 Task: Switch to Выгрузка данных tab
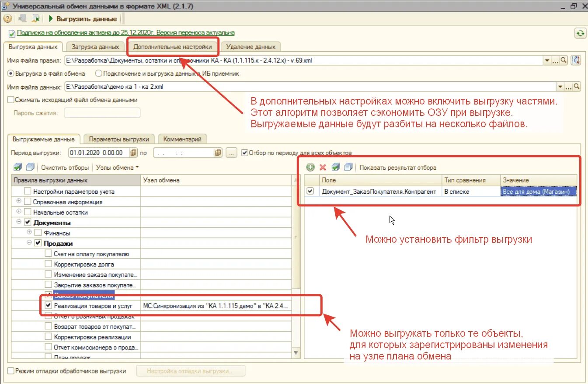[x=32, y=46]
